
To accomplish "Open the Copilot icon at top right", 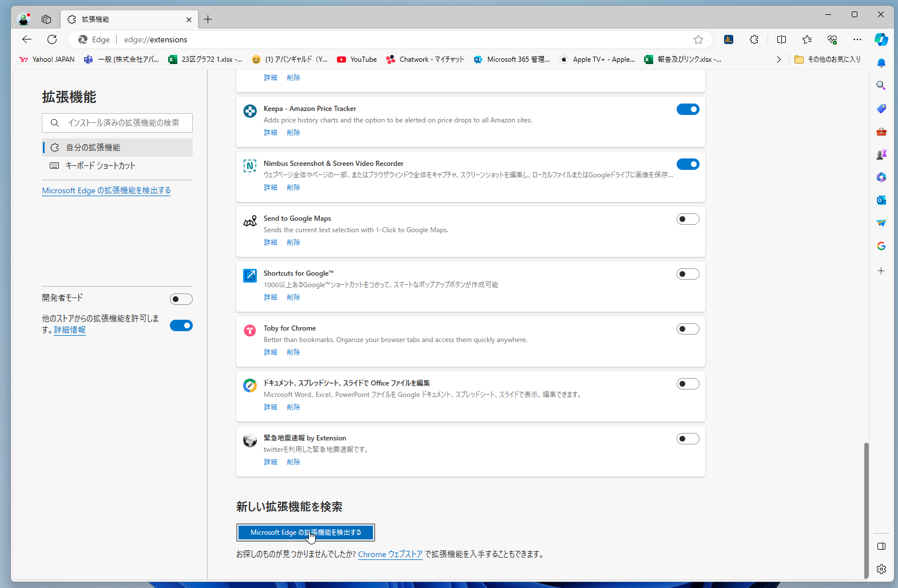I will (881, 39).
